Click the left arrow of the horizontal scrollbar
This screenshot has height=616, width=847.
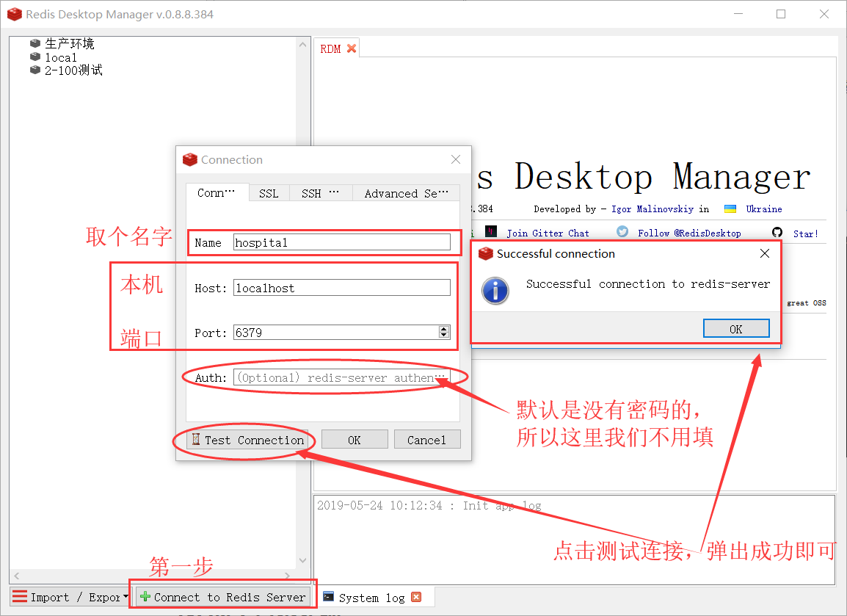pos(17,576)
